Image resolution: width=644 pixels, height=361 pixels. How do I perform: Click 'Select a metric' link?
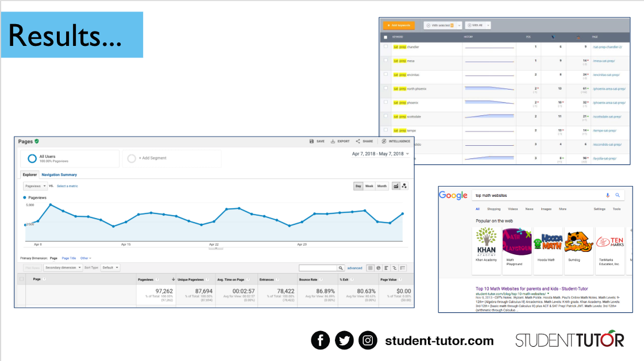[67, 187]
